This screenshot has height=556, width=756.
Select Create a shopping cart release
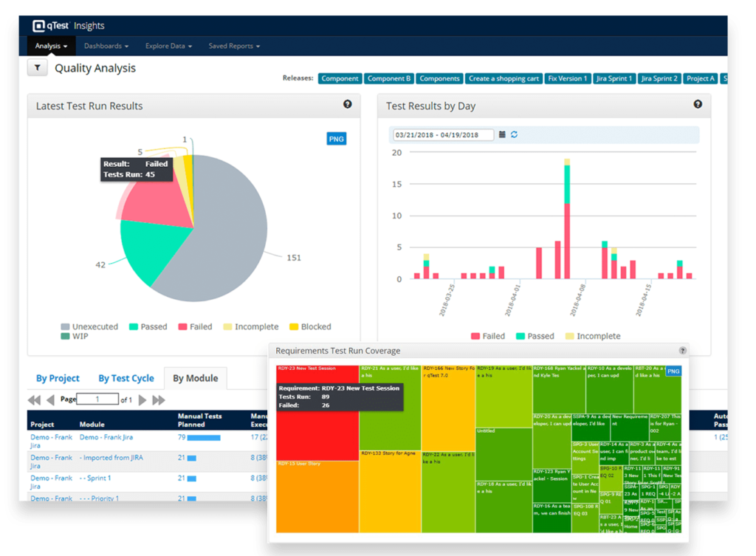(x=504, y=78)
